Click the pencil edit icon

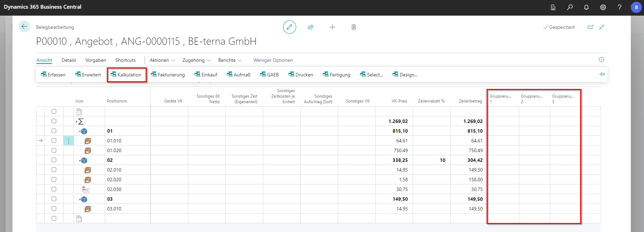pyautogui.click(x=289, y=27)
